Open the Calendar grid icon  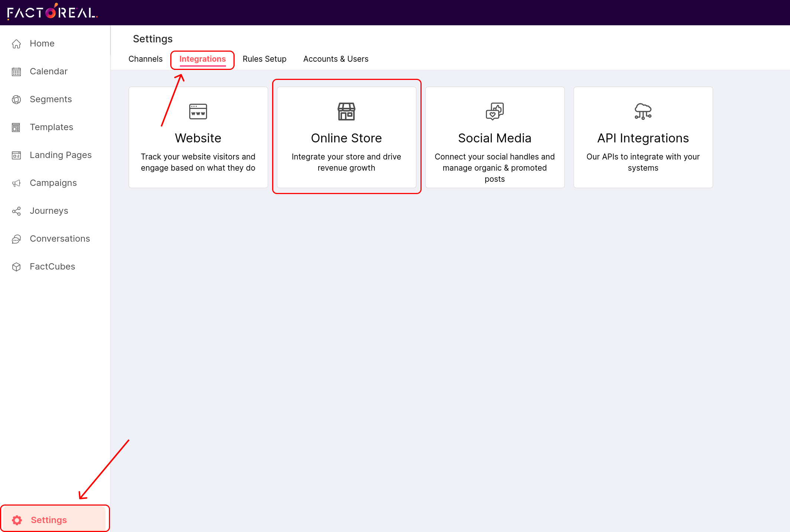tap(16, 72)
